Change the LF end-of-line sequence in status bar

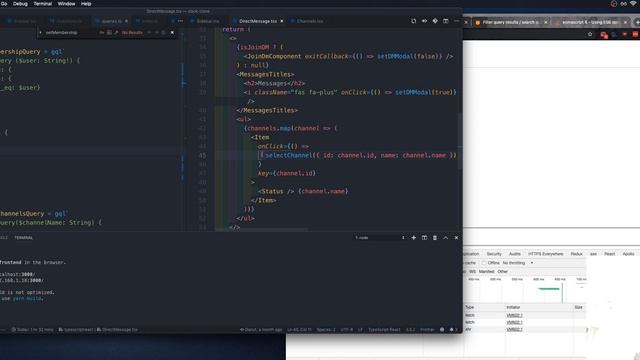(360, 330)
